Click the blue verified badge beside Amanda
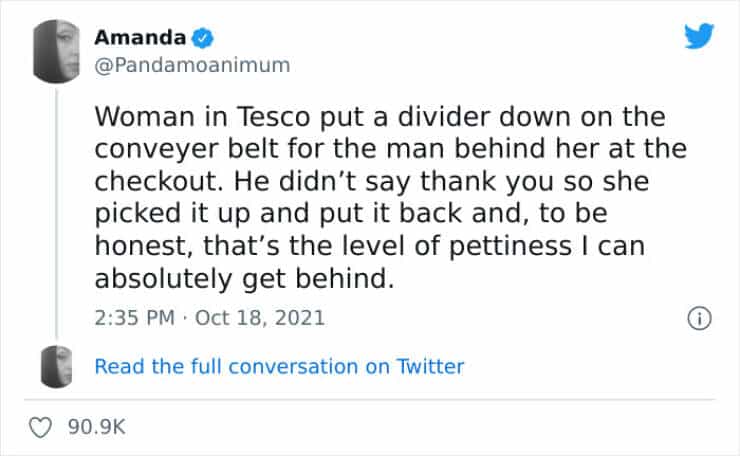This screenshot has height=456, width=740. coord(202,39)
